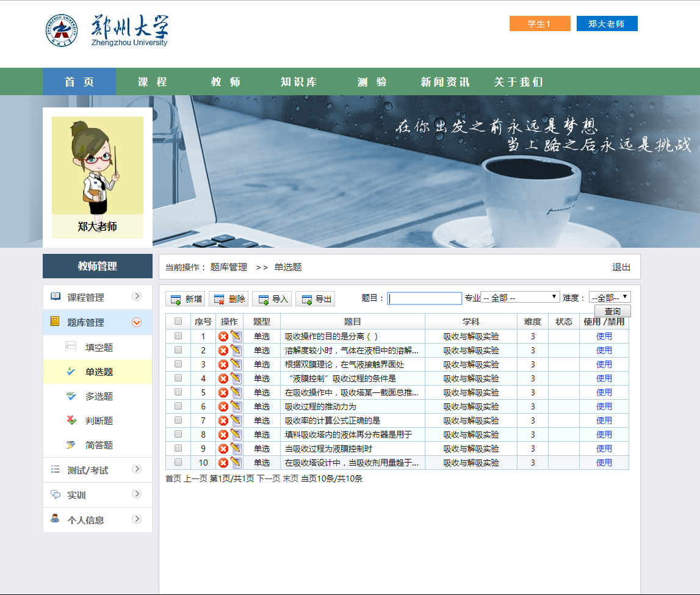Open the 新闻资讯 navigation menu
The image size is (700, 595).
445,82
